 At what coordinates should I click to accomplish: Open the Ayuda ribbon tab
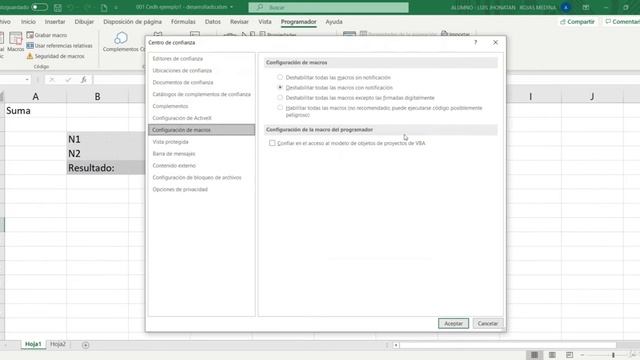[x=334, y=22]
